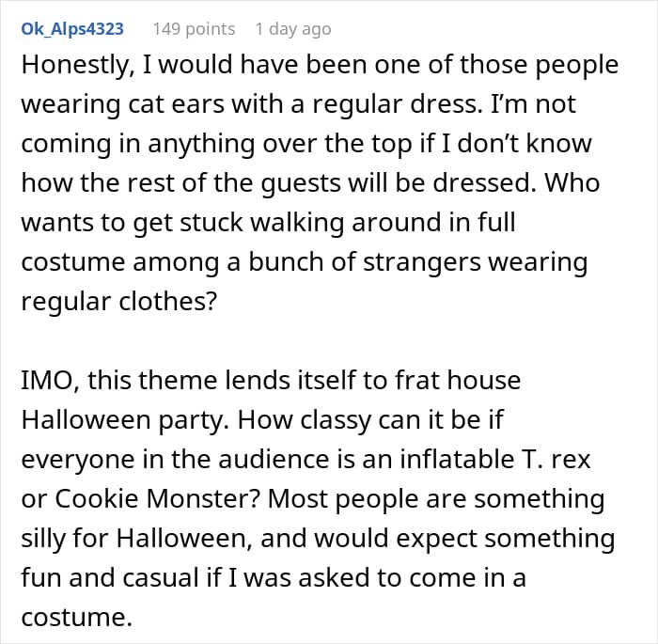Viewport: 658px width, 644px height.
Task: Click the final word 'costume.' ending the comment
Action: point(77,618)
